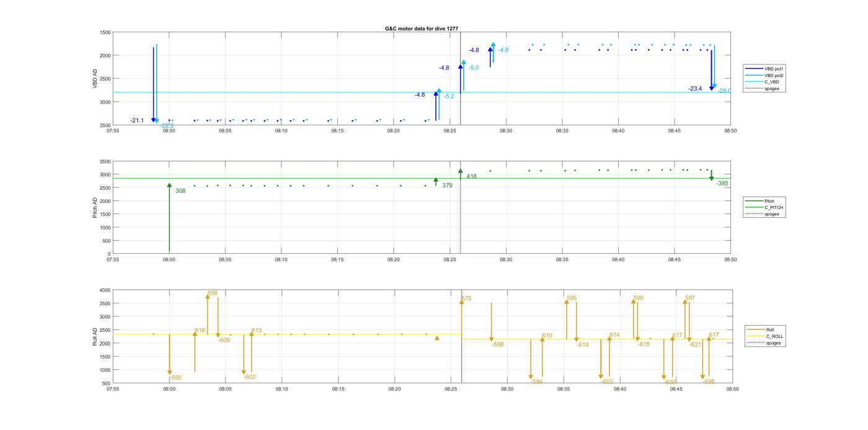Viewport: 868px width, 430px height.
Task: Click the '379' pitch data label
Action: 447,186
